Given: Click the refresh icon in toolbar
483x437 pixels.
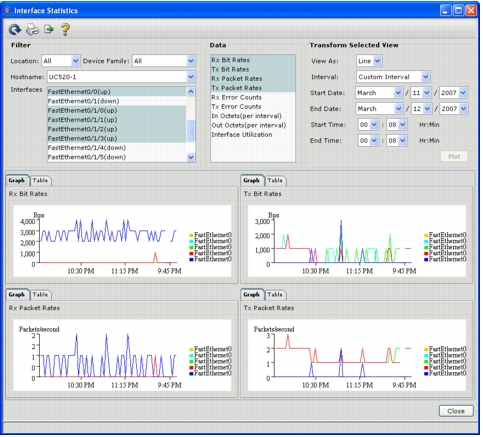Looking at the screenshot, I should [x=15, y=30].
